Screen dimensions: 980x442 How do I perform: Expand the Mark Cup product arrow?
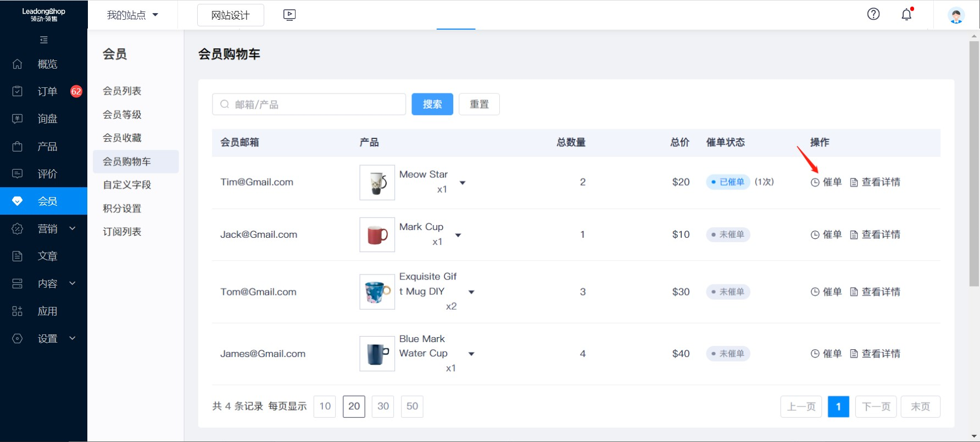pyautogui.click(x=458, y=235)
